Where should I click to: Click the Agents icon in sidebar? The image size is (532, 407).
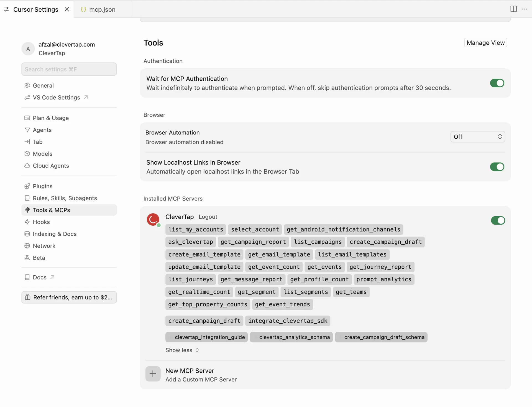point(27,130)
